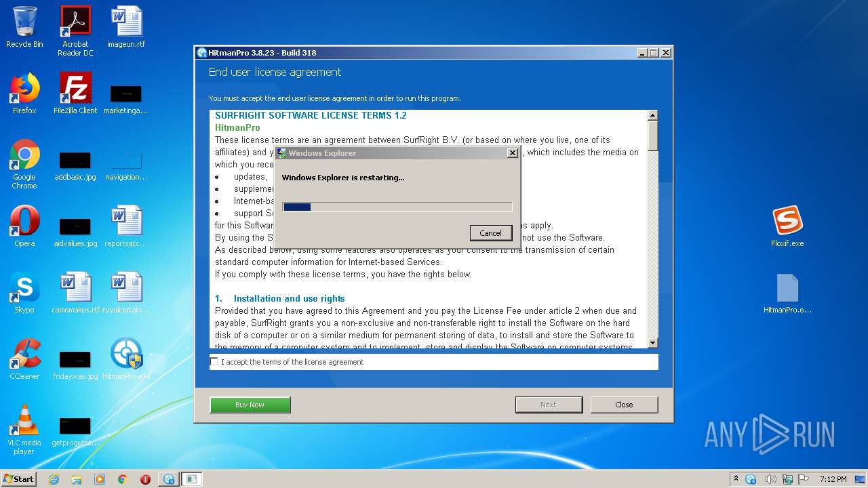Accept the terms of the license agreement

(x=214, y=362)
